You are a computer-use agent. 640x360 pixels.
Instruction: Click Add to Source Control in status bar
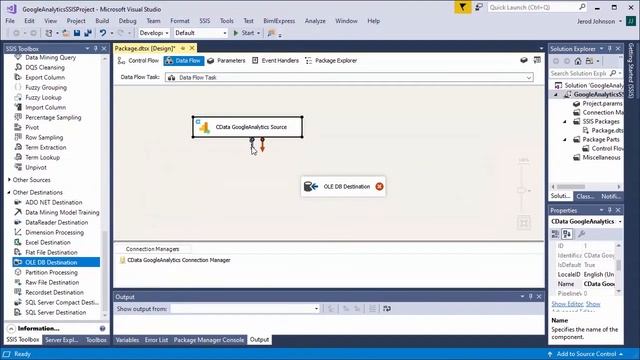586,354
